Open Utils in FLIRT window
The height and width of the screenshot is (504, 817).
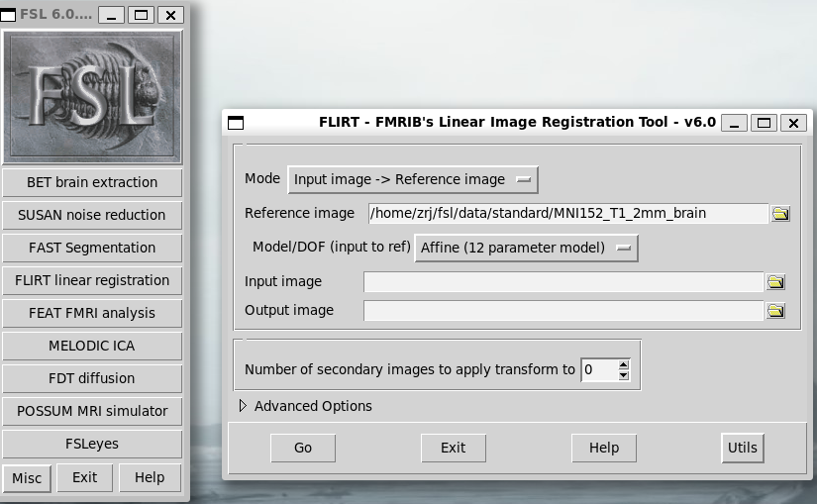click(743, 448)
